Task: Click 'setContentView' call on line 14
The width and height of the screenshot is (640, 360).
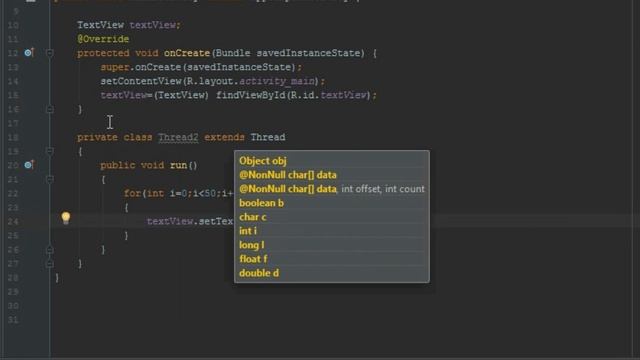Action: click(141, 81)
